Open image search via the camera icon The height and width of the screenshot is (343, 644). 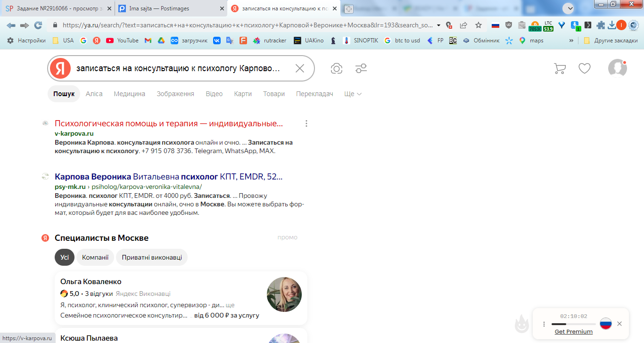coord(337,68)
